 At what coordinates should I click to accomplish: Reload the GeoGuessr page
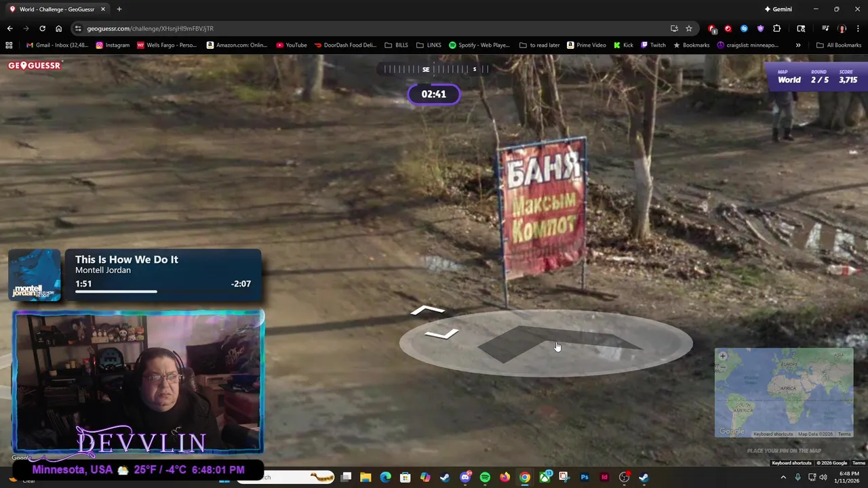[42, 28]
